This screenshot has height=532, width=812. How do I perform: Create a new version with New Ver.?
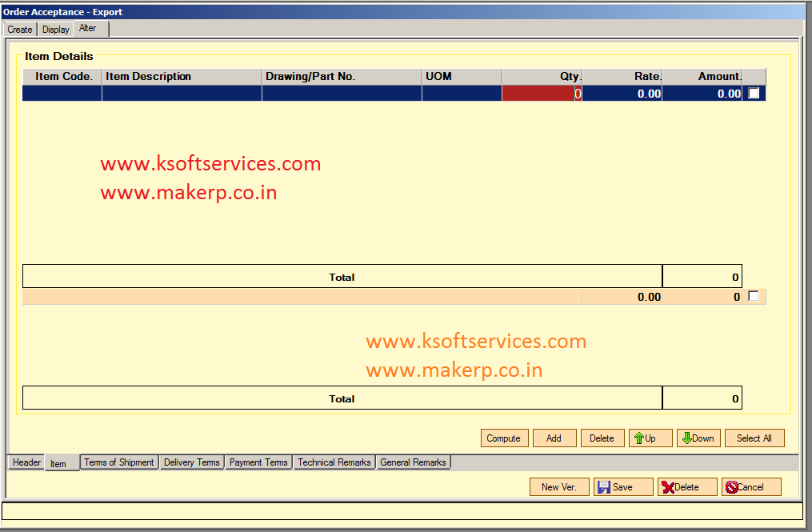(x=558, y=487)
